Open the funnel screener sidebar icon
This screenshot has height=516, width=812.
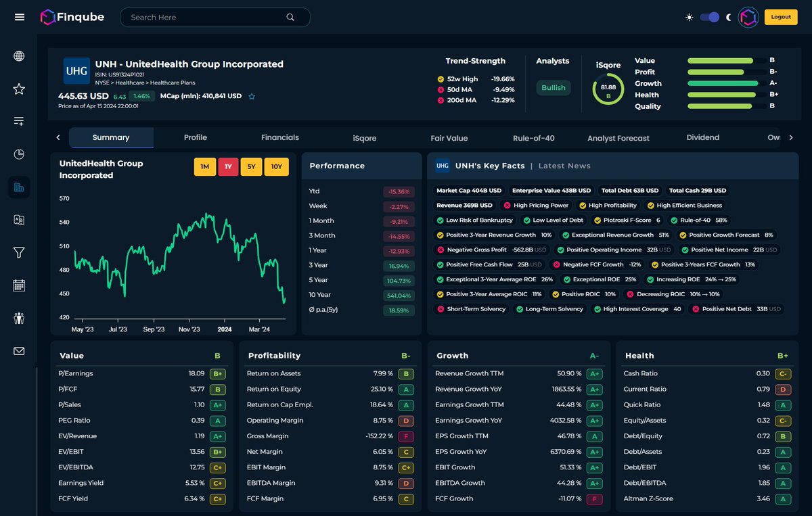(19, 252)
